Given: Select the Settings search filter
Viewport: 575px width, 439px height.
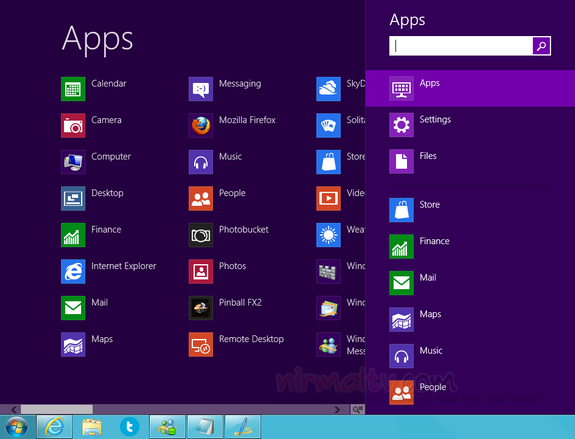Looking at the screenshot, I should click(470, 125).
